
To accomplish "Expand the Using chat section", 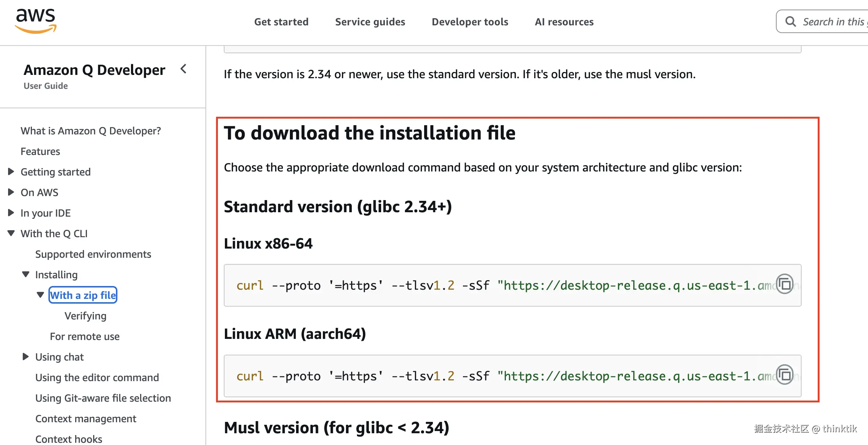I will point(26,356).
